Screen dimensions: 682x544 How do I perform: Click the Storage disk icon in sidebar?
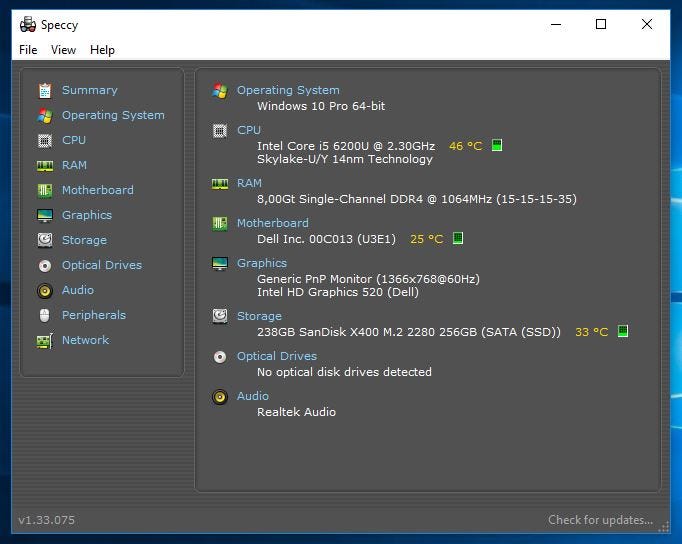click(45, 240)
